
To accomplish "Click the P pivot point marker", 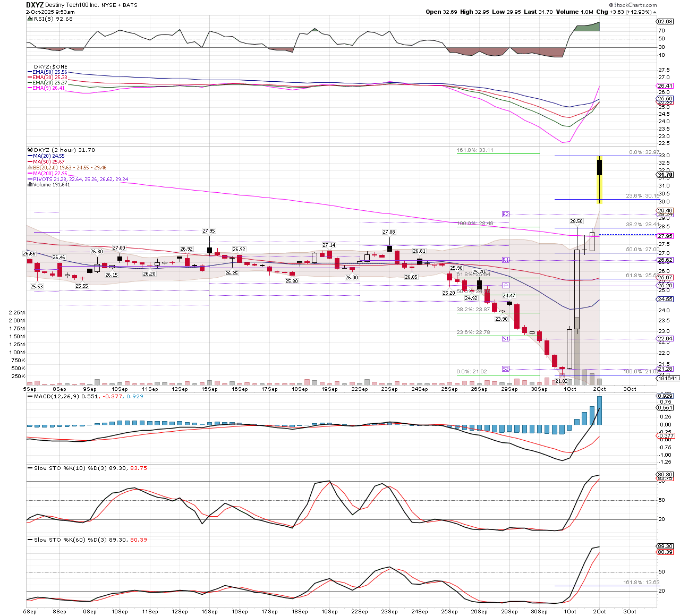I will tap(506, 286).
